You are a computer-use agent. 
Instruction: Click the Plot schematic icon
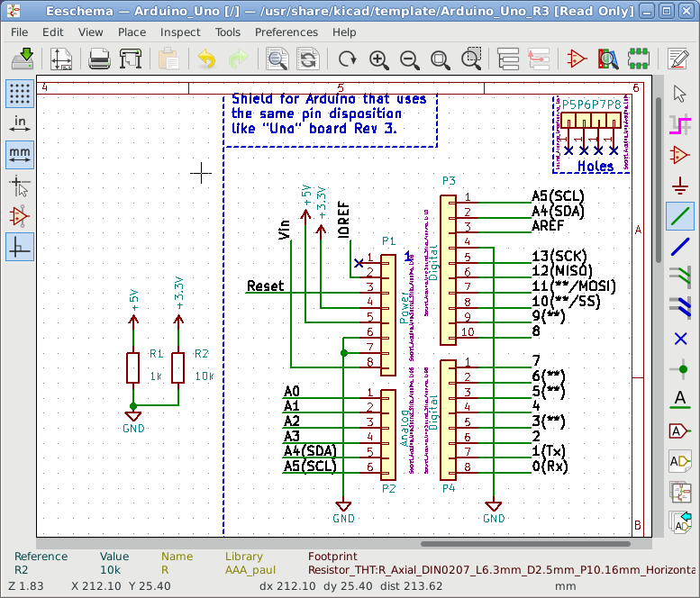tap(131, 59)
